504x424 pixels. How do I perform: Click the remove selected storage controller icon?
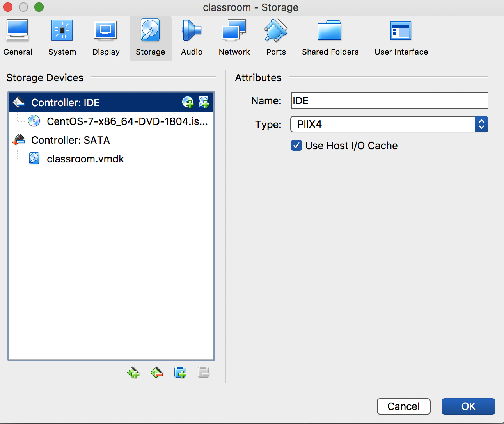pos(157,372)
